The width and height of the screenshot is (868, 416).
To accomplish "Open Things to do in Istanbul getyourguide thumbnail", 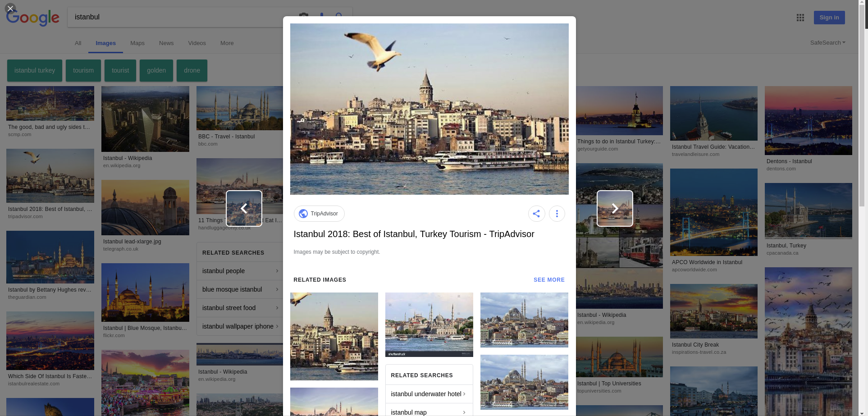I will coord(619,111).
